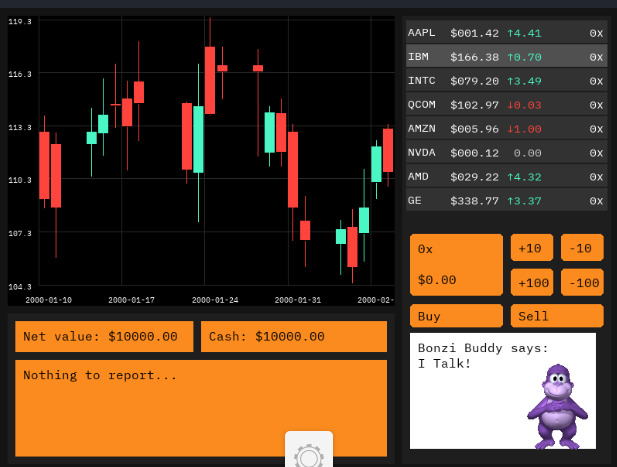This screenshot has width=617, height=467.
Task: Click the 107.3 price axis label
Action: [x=20, y=233]
